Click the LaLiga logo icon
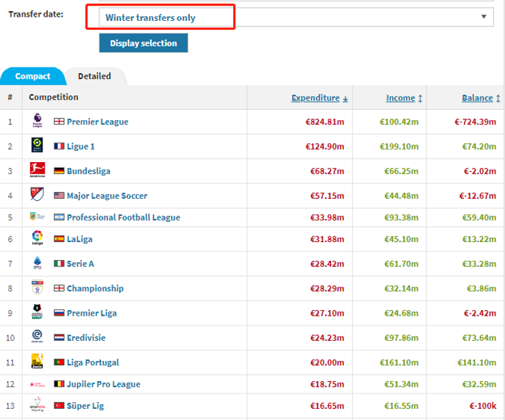The height and width of the screenshot is (420, 505). (38, 238)
